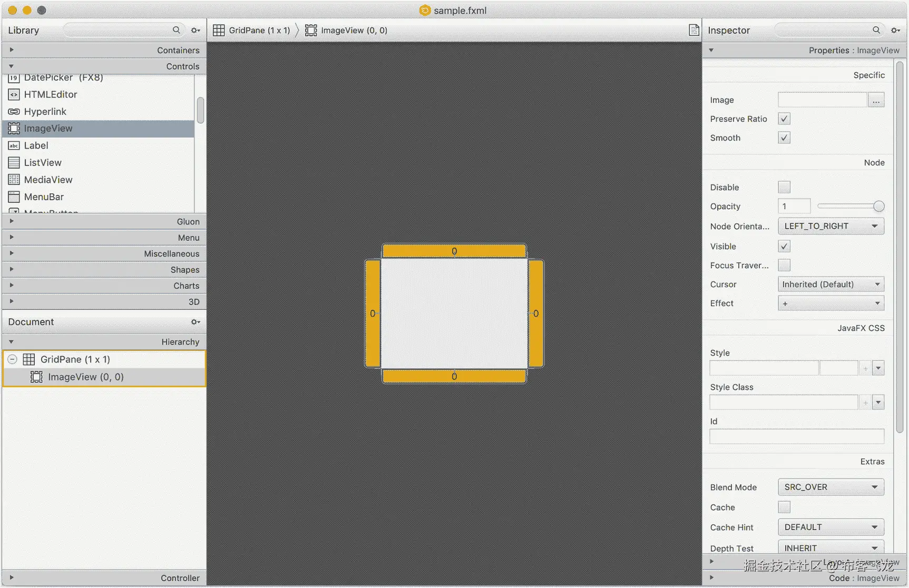Image resolution: width=909 pixels, height=588 pixels.
Task: Enable the Disable checkbox
Action: tap(784, 188)
